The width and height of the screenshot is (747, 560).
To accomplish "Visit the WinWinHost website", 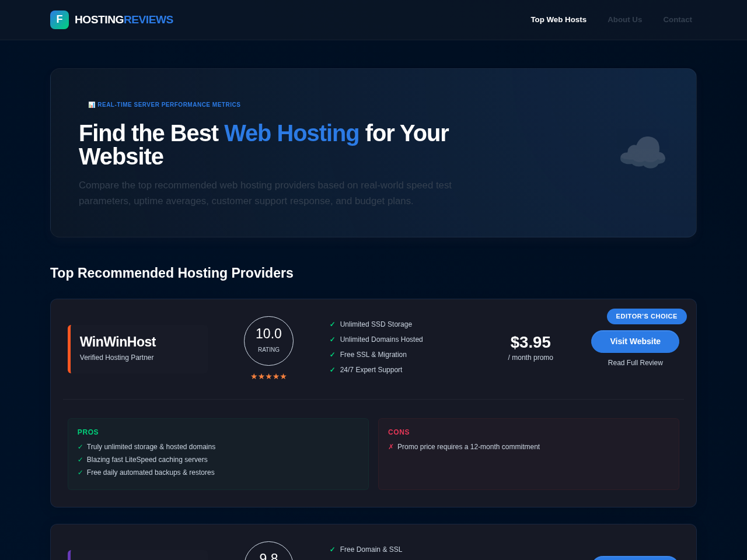I will pyautogui.click(x=635, y=341).
